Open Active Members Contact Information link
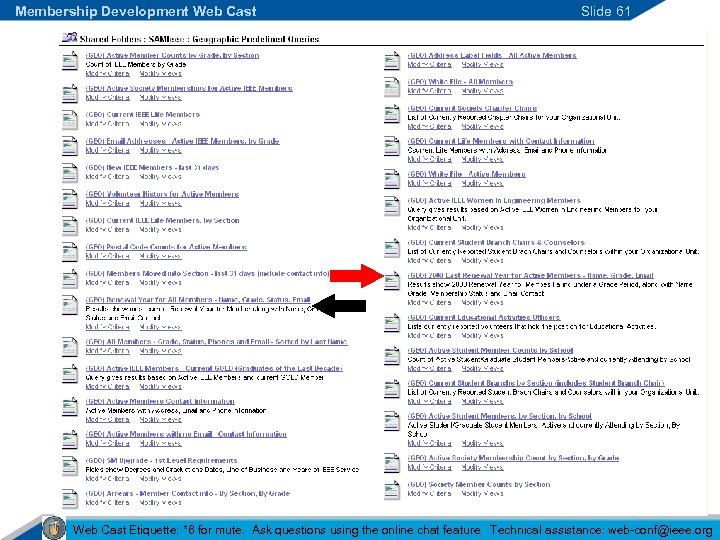The width and height of the screenshot is (720, 540). 160,401
